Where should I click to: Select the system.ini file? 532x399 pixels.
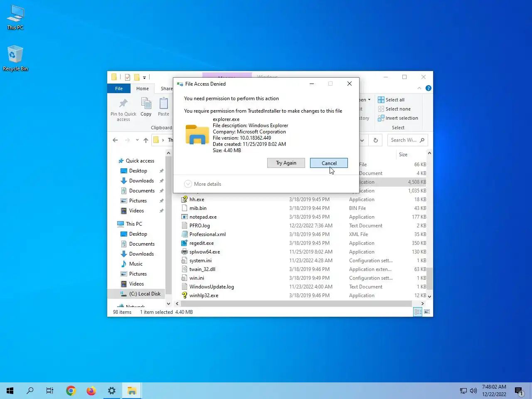point(200,261)
